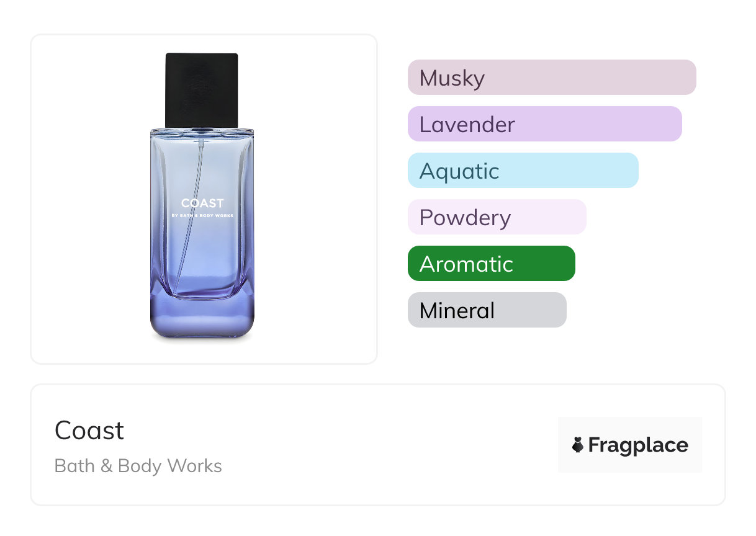This screenshot has width=756, height=536.
Task: Click the green Aromatic accord bar
Action: click(x=492, y=264)
